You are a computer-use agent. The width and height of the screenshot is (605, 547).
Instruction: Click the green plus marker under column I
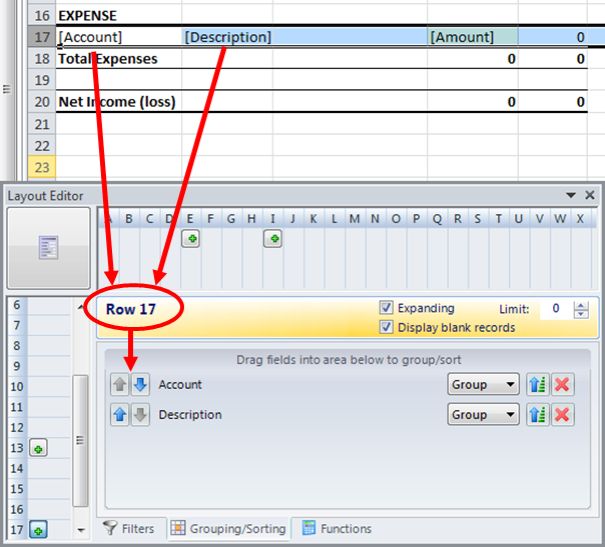tap(273, 239)
